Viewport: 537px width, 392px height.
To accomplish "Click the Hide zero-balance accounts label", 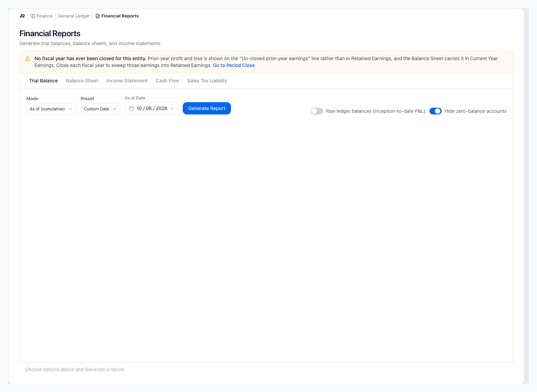I will click(476, 111).
